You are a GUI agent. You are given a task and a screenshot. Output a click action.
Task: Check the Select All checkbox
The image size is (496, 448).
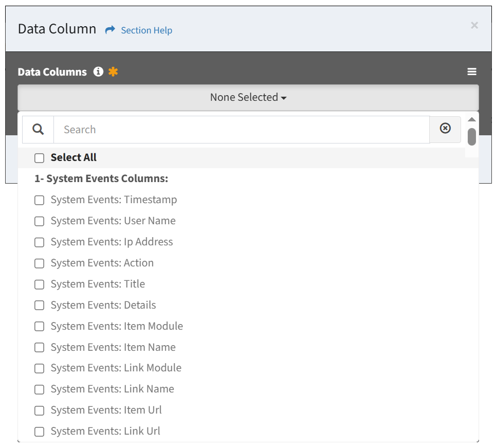tap(39, 158)
